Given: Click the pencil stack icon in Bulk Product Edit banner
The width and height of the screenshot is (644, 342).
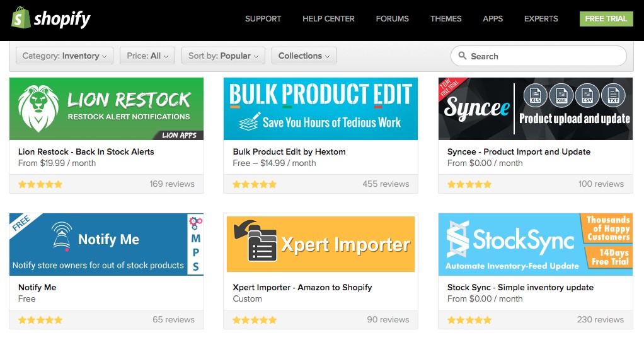Looking at the screenshot, I should [250, 121].
